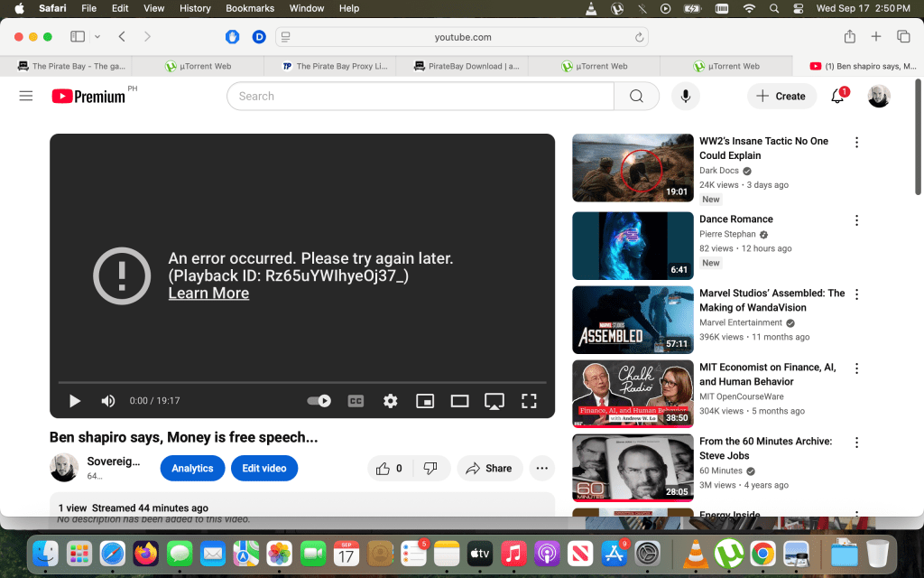Open the more actions menu below the video

tap(541, 469)
